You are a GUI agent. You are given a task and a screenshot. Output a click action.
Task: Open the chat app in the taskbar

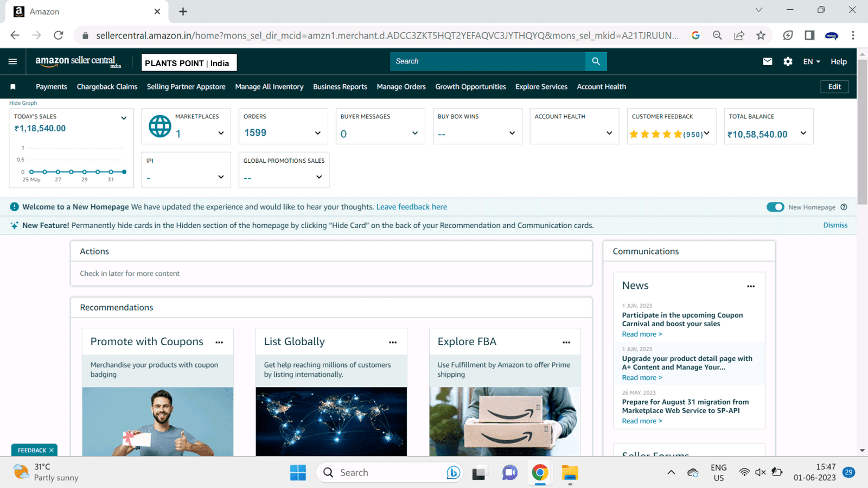coord(509,473)
